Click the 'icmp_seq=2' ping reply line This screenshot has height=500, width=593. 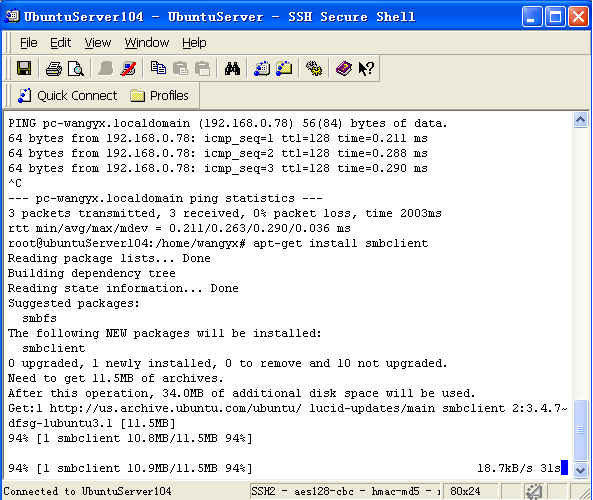pyautogui.click(x=218, y=153)
